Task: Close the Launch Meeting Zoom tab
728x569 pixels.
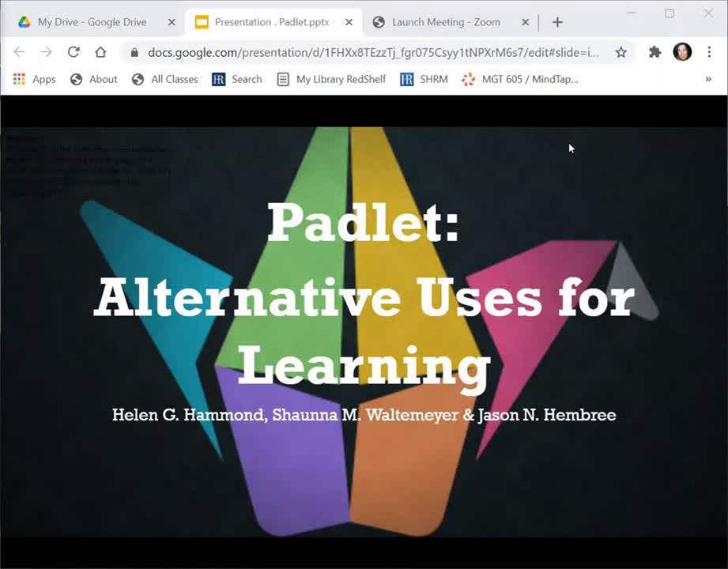Action: click(525, 22)
